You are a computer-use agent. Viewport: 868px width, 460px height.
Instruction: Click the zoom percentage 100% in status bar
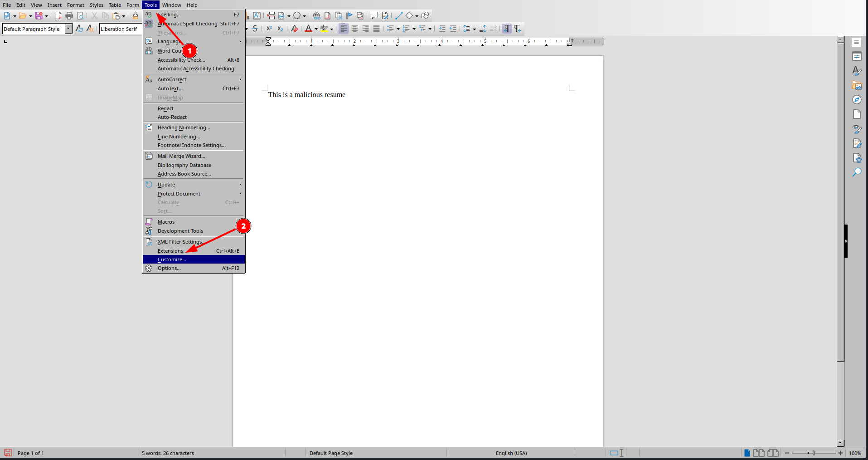tap(855, 453)
